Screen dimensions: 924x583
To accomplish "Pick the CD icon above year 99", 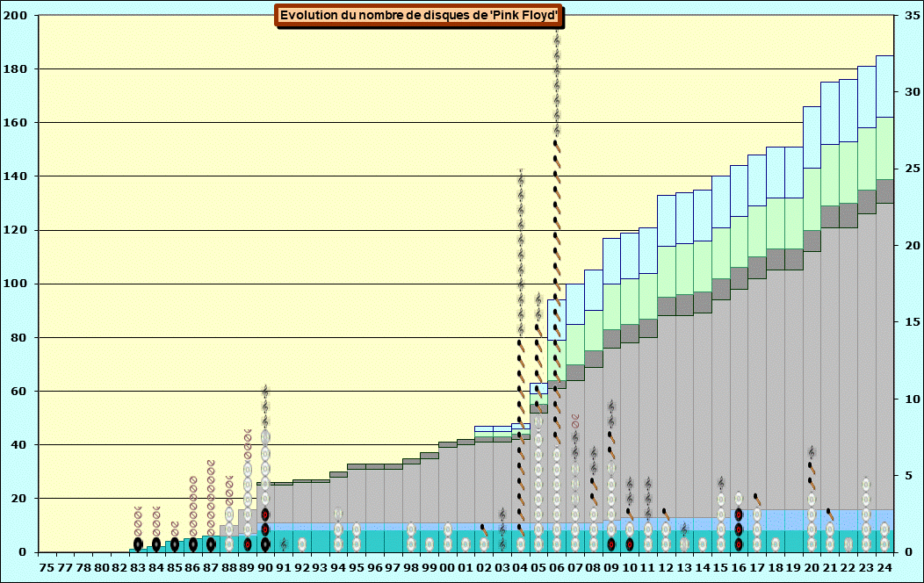I will pyautogui.click(x=429, y=544).
